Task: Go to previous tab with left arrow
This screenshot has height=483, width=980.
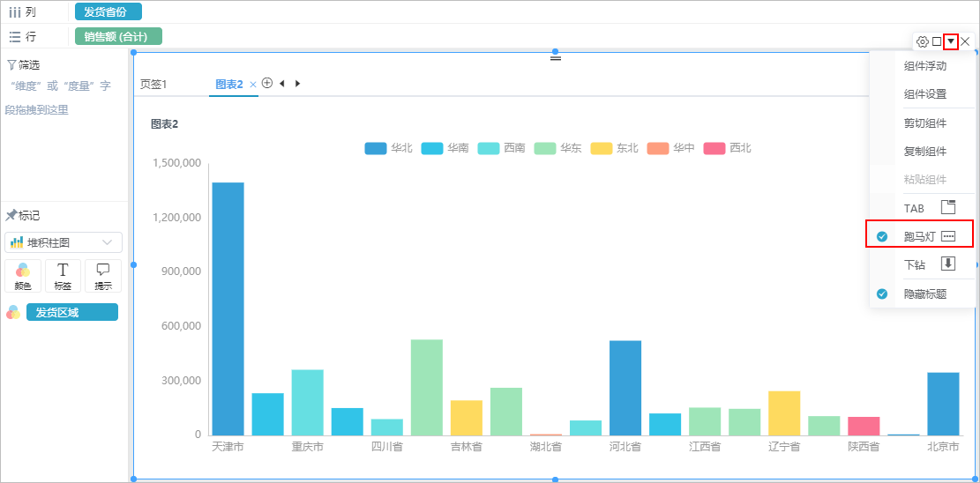Action: [x=282, y=83]
